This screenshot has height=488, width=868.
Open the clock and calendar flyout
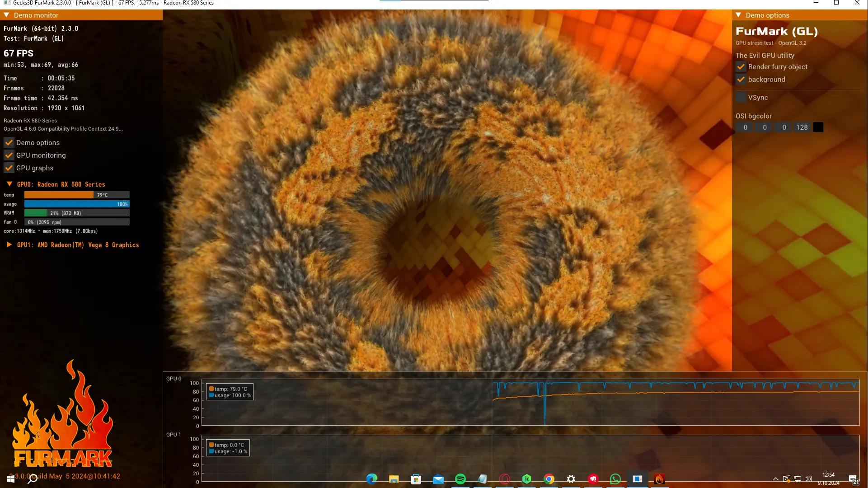[x=829, y=479]
